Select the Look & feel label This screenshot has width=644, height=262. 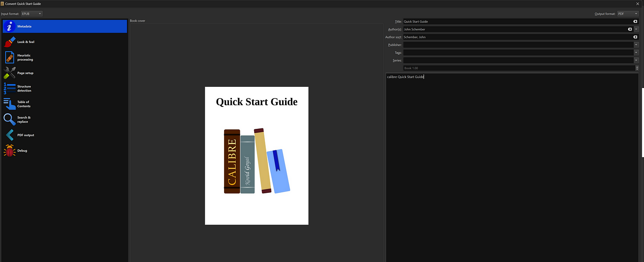[x=26, y=42]
